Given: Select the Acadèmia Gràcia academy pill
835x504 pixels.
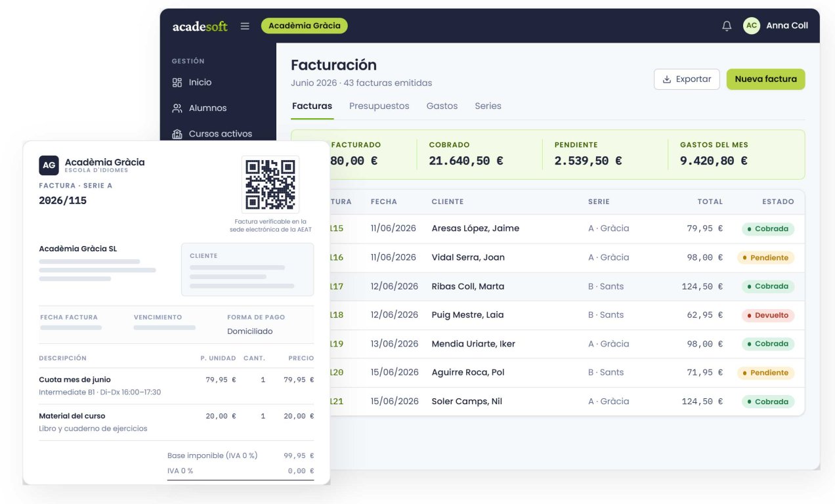Looking at the screenshot, I should pyautogui.click(x=305, y=26).
